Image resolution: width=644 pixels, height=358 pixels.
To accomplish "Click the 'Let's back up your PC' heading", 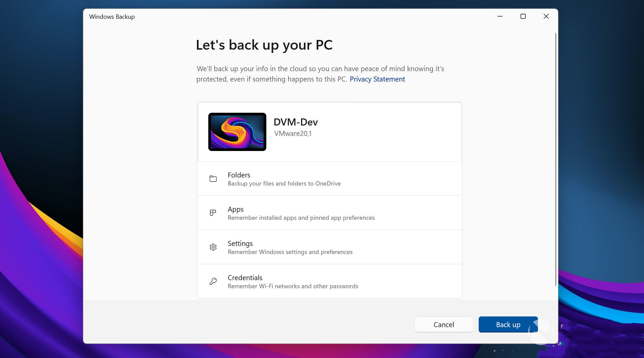I will (264, 45).
